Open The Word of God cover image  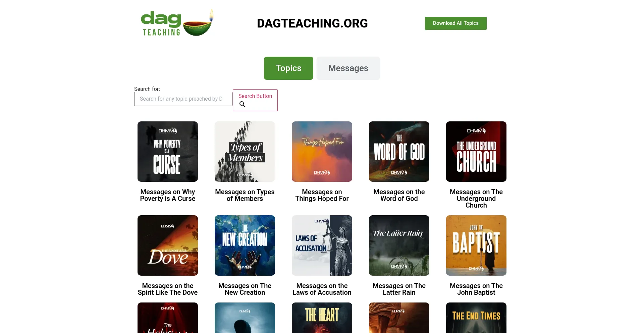(x=399, y=152)
